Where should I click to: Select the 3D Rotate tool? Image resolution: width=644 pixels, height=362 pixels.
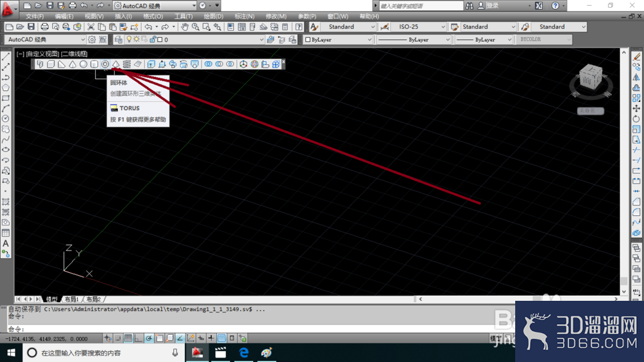coord(254,64)
